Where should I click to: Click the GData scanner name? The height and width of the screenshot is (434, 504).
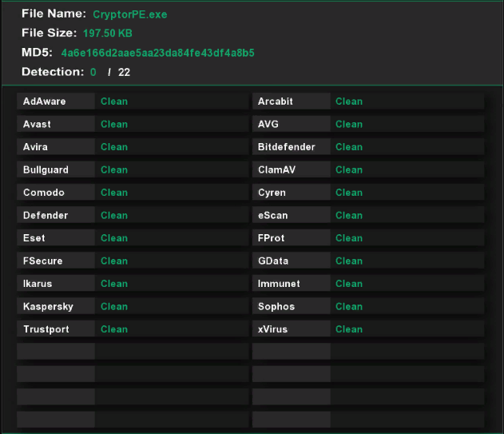pyautogui.click(x=273, y=261)
